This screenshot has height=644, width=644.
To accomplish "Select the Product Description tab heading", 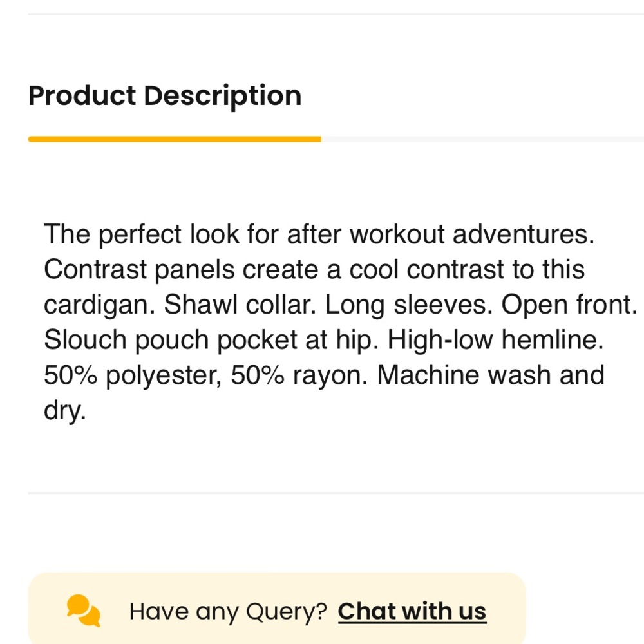I will [x=165, y=96].
